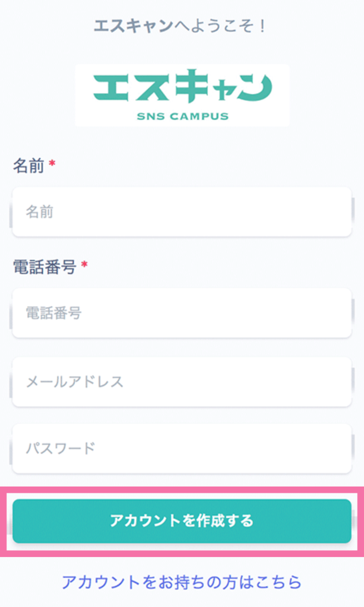
Task: Click the red asterisk beside 電話番号 label
Action: pos(84,264)
